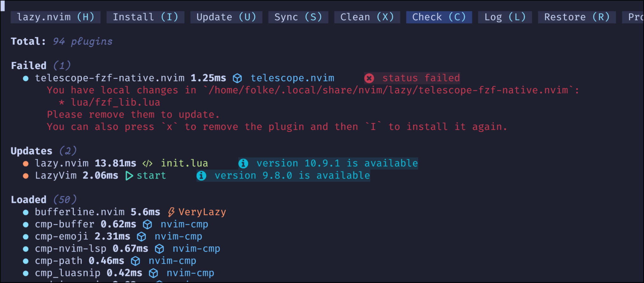Click the dependency cube icon beside cmp-buffer

[147, 224]
